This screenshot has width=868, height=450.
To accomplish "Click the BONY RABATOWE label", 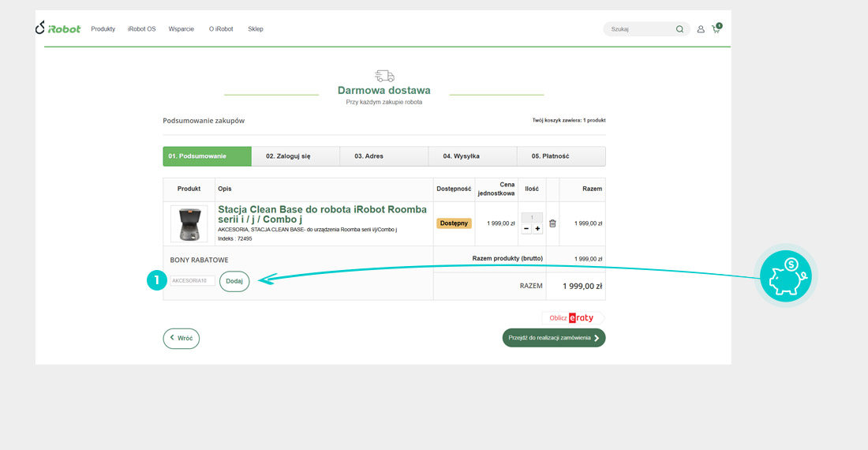I will click(x=200, y=261).
